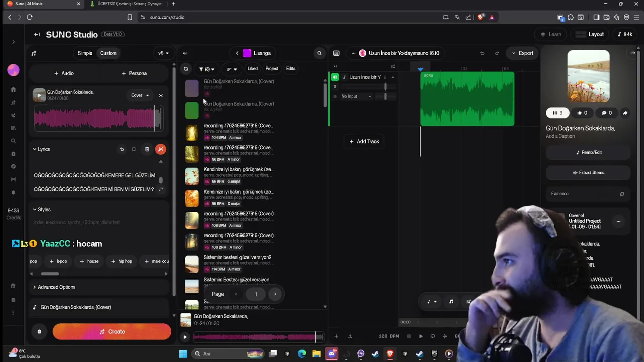This screenshot has height=362, width=644.
Task: Add the hip hop style tag
Action: (122, 261)
